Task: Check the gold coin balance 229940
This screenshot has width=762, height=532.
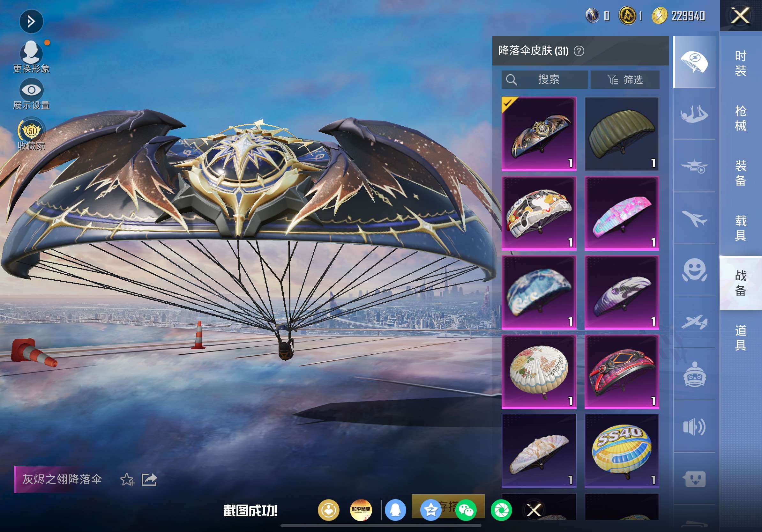Action: pos(679,16)
